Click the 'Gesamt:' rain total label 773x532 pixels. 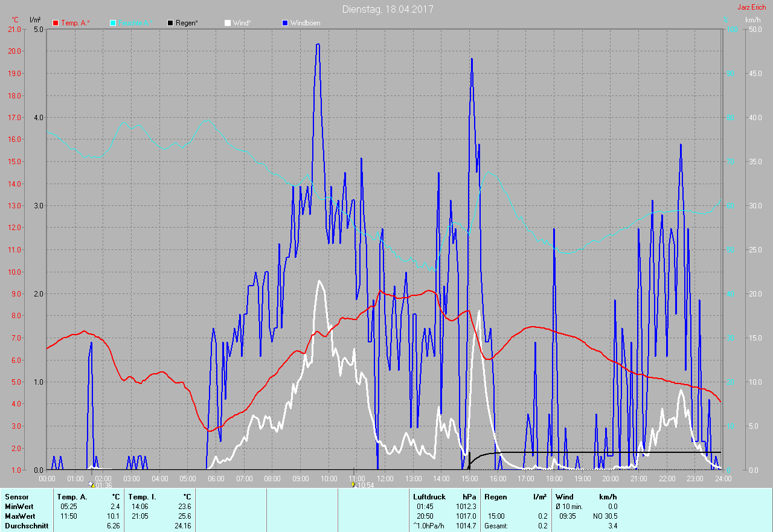[496, 526]
